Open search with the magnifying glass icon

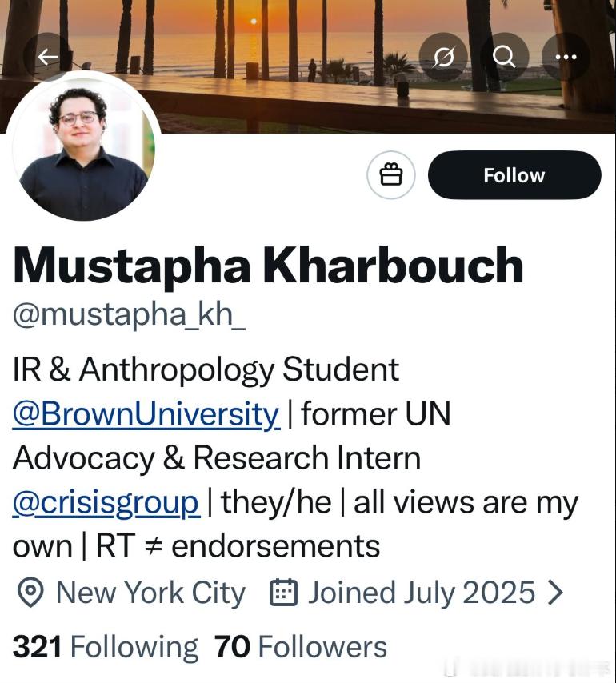click(504, 57)
